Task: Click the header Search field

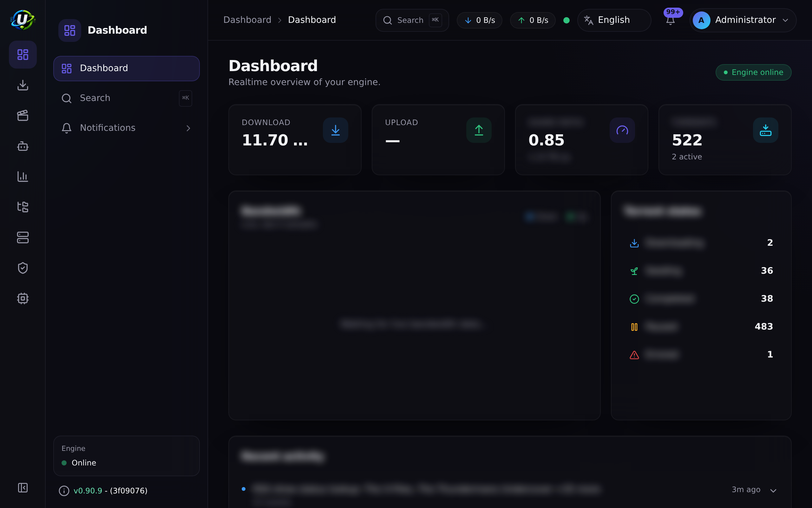Action: tap(412, 20)
